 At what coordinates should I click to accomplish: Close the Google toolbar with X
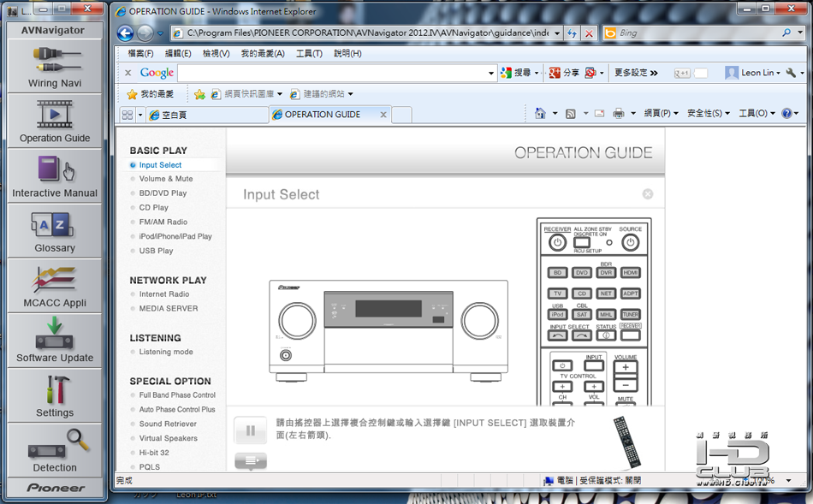coord(128,73)
